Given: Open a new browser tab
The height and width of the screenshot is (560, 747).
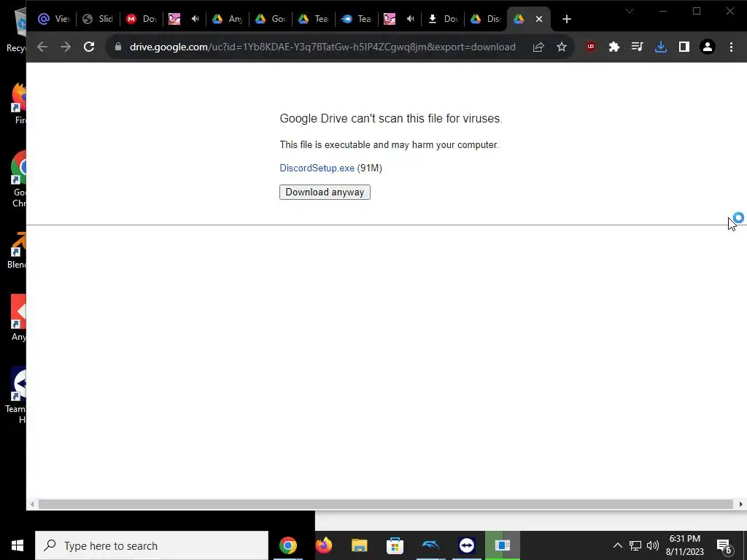Looking at the screenshot, I should tap(566, 19).
